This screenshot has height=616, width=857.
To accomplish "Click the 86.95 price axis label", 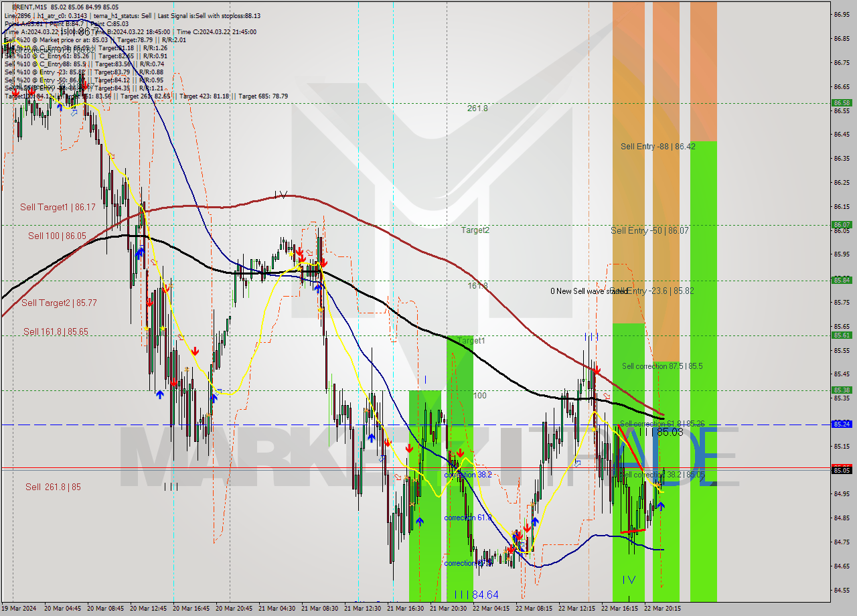I will pos(842,14).
